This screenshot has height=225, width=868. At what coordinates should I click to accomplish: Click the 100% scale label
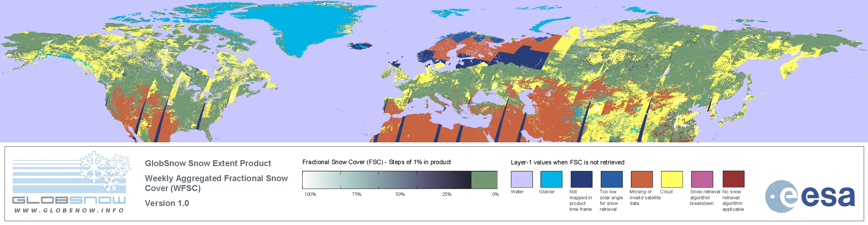[x=310, y=194]
